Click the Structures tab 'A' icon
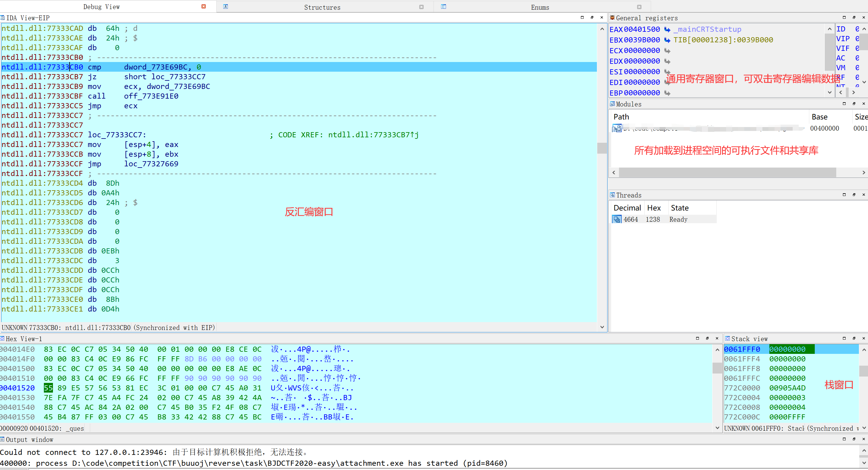 click(x=225, y=6)
